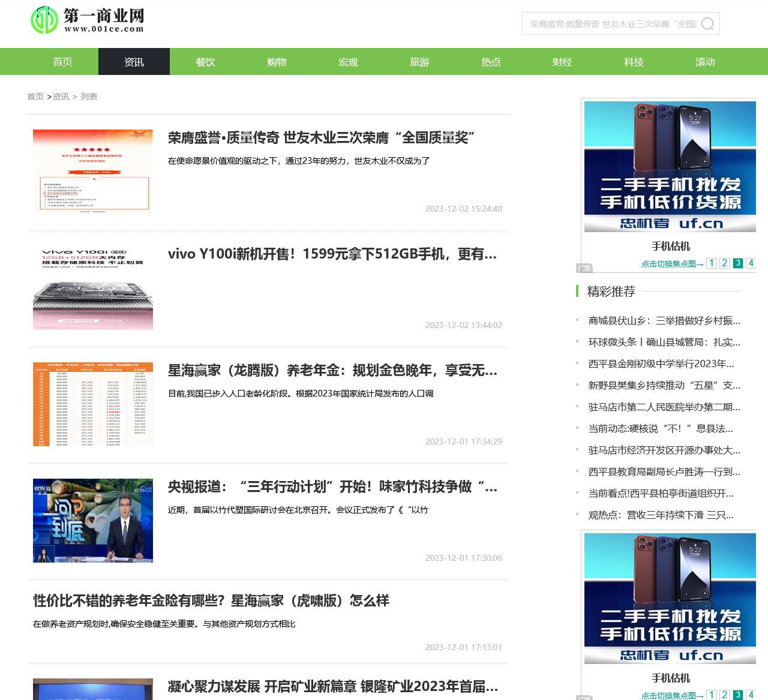Viewport: 768px width, 700px height.
Task: Focus the search input field
Action: 612,24
